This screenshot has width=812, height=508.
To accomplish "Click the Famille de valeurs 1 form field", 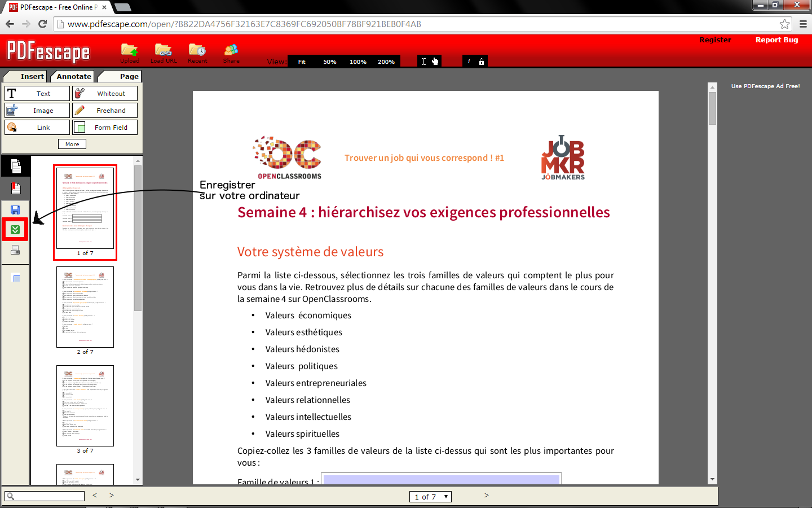I will click(442, 479).
